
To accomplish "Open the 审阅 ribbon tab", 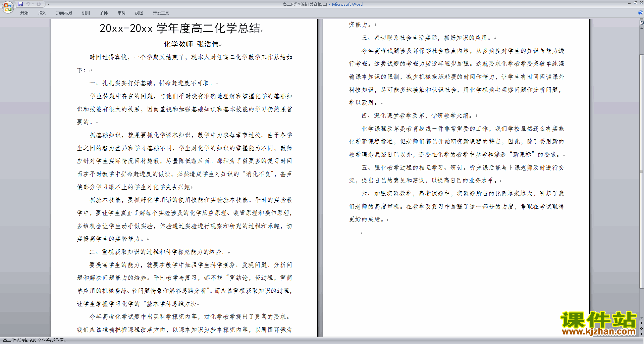I will point(121,13).
